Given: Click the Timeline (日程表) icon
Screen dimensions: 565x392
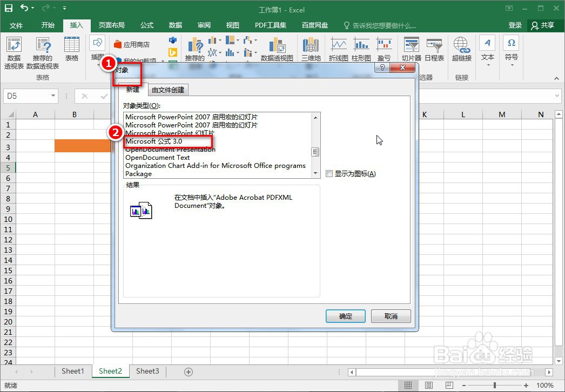Looking at the screenshot, I should pos(434,49).
